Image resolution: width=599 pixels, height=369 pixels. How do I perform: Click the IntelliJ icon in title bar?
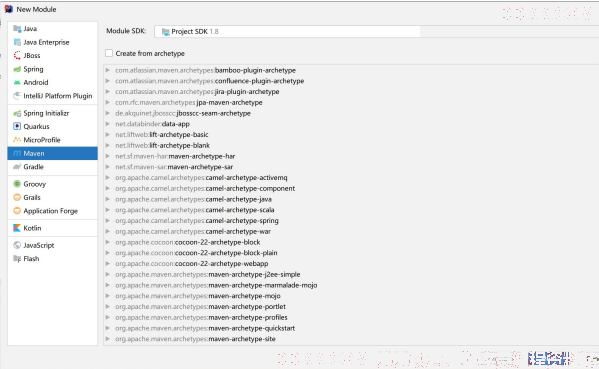(x=8, y=9)
